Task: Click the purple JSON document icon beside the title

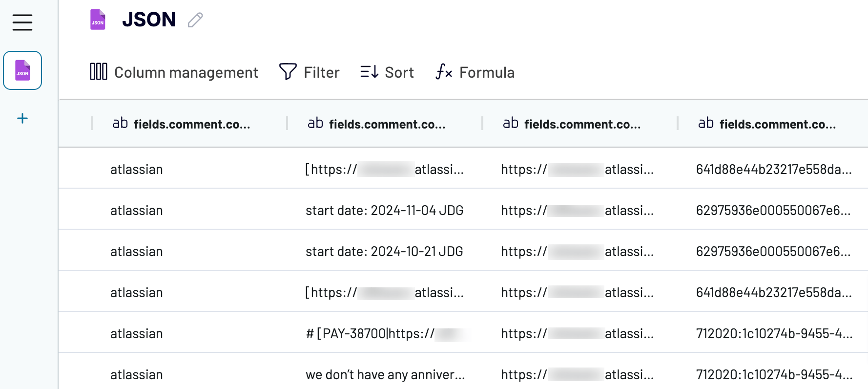Action: click(x=98, y=19)
